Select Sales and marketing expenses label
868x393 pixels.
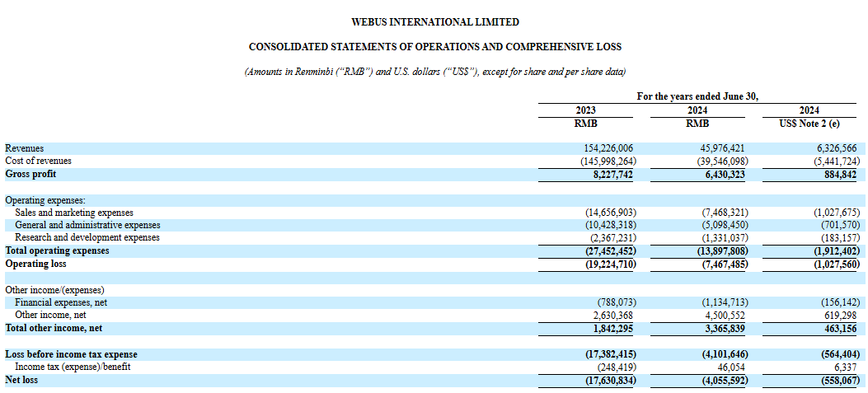74,213
